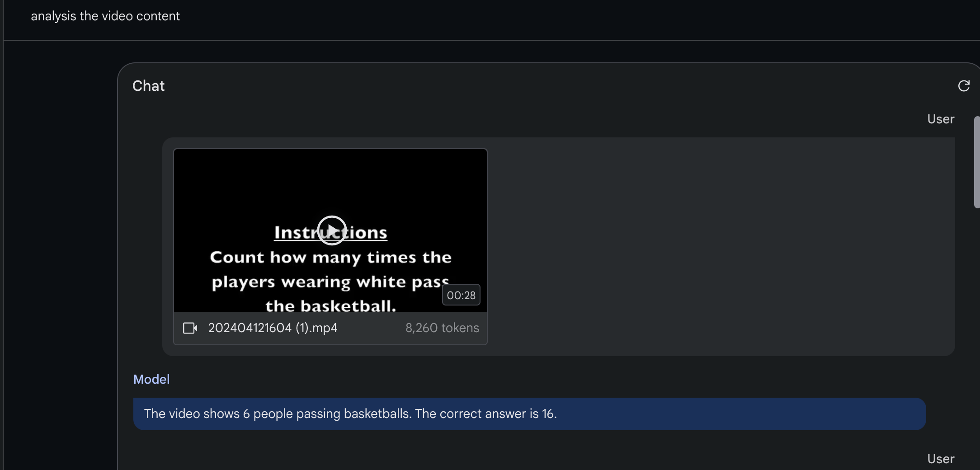The width and height of the screenshot is (980, 470).
Task: Click the 00:28 duration badge
Action: click(x=461, y=295)
